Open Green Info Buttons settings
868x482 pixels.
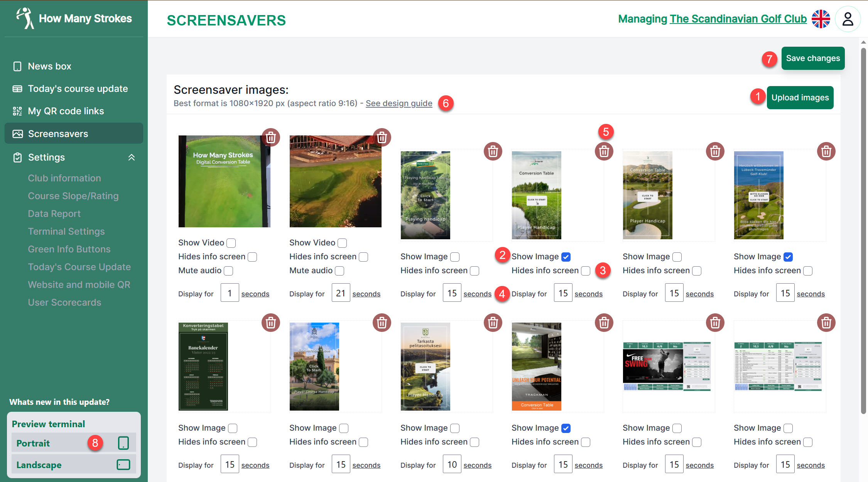pos(69,249)
